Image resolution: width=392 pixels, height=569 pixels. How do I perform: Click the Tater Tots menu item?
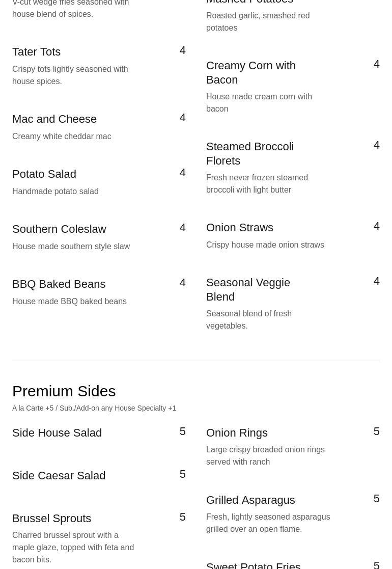pyautogui.click(x=36, y=52)
